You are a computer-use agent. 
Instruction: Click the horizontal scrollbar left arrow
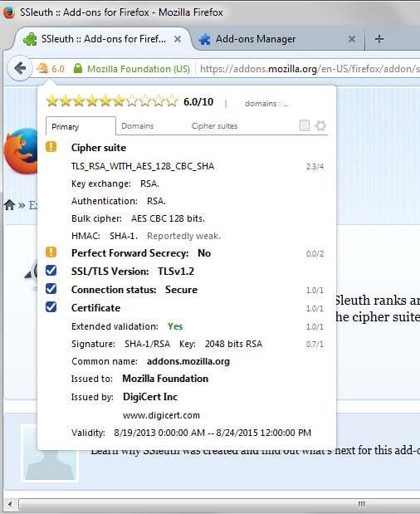(x=10, y=504)
